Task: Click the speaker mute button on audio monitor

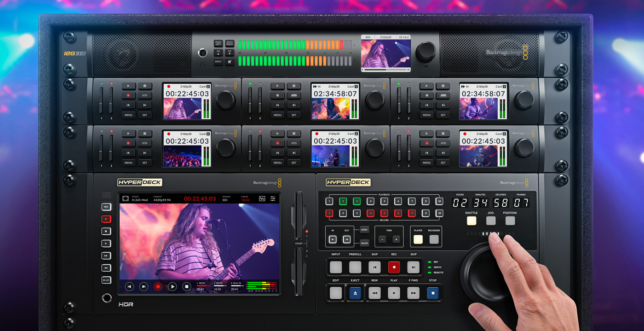Action: point(230,62)
